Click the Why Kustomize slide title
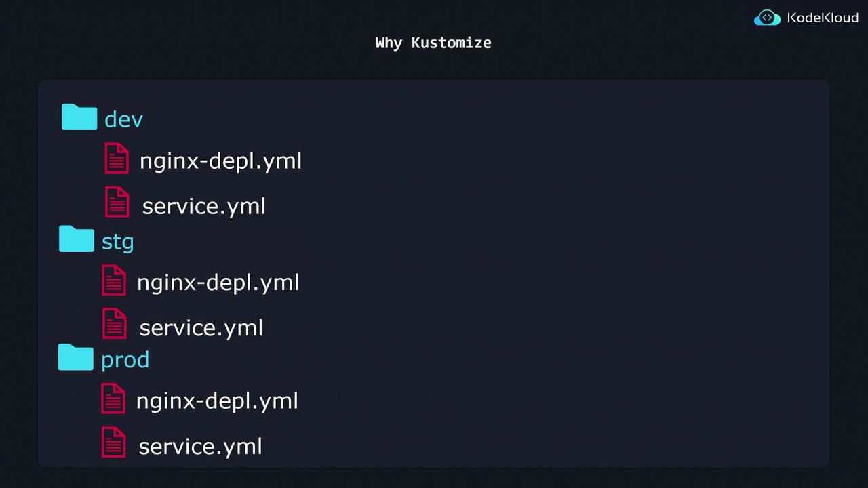868x488 pixels. (x=433, y=43)
